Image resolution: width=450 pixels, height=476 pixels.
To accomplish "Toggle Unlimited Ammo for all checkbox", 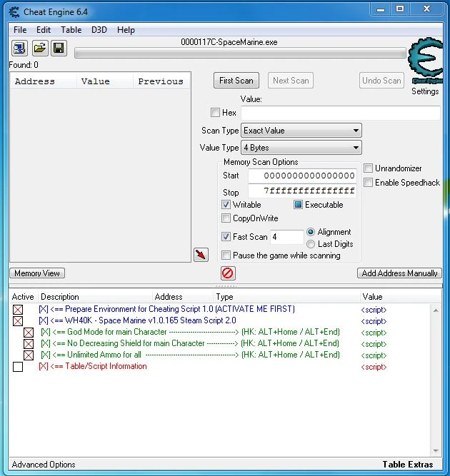I will 29,355.
